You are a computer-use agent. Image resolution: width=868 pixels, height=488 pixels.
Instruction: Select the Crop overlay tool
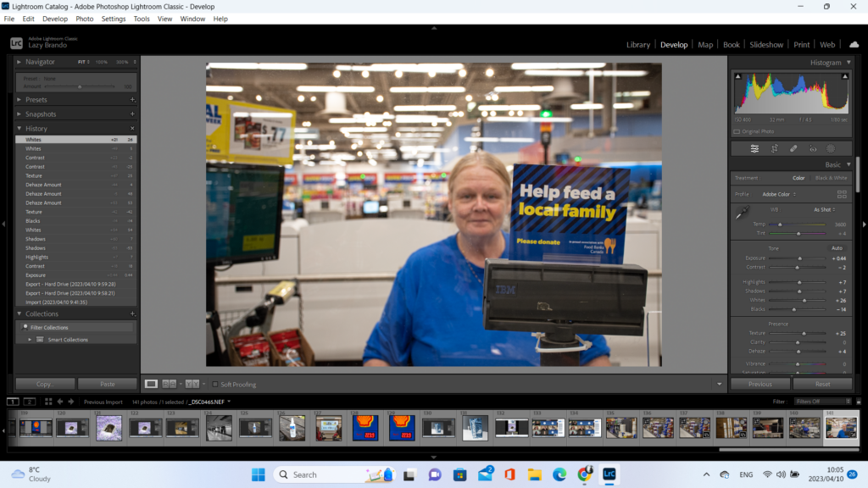coord(774,148)
